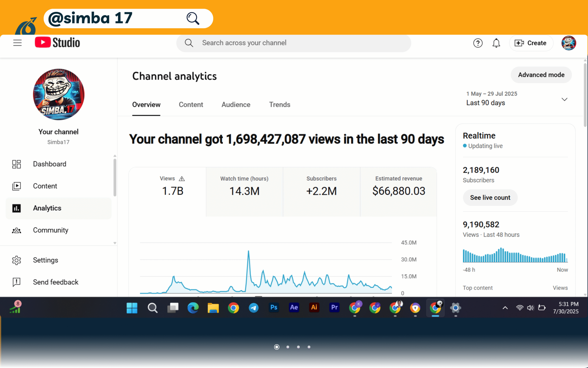The width and height of the screenshot is (588, 368).
Task: Click the See live count button
Action: tap(490, 198)
